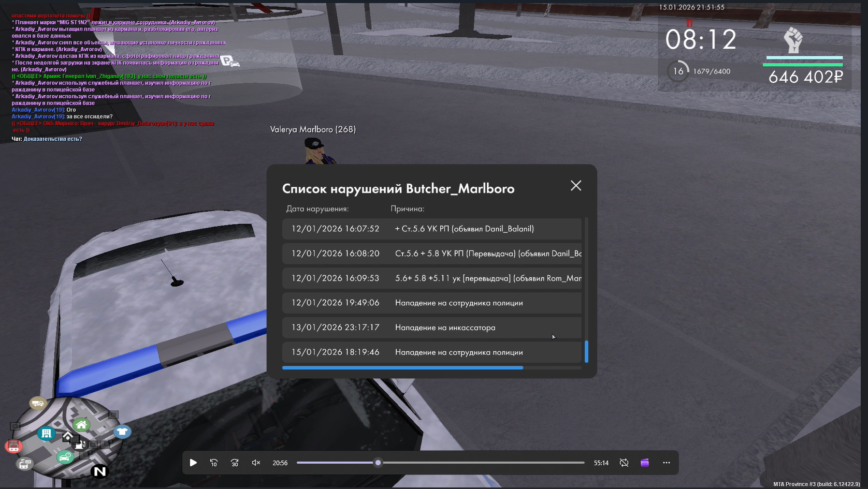Image resolution: width=868 pixels, height=489 pixels.
Task: Click the north compass N marker
Action: click(x=99, y=471)
